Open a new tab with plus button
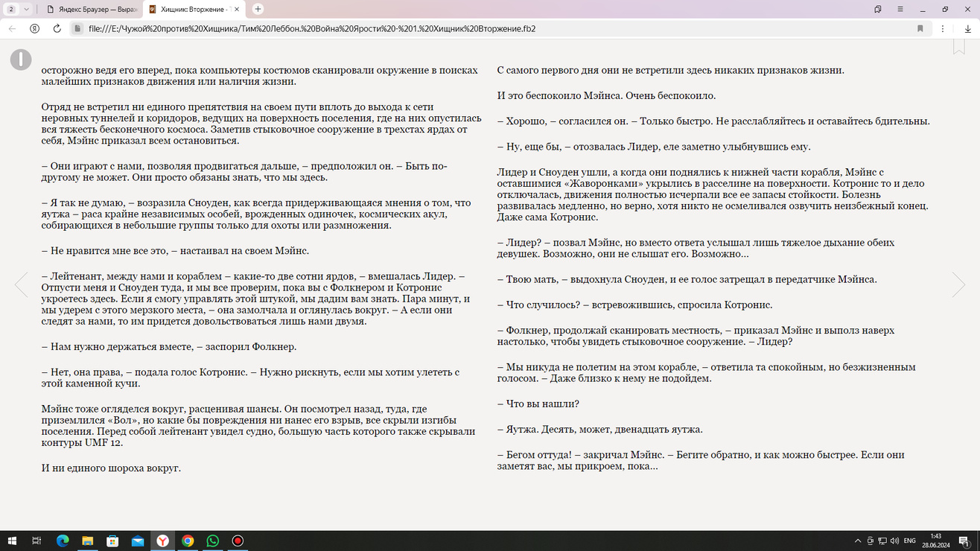The image size is (980, 551). [258, 9]
